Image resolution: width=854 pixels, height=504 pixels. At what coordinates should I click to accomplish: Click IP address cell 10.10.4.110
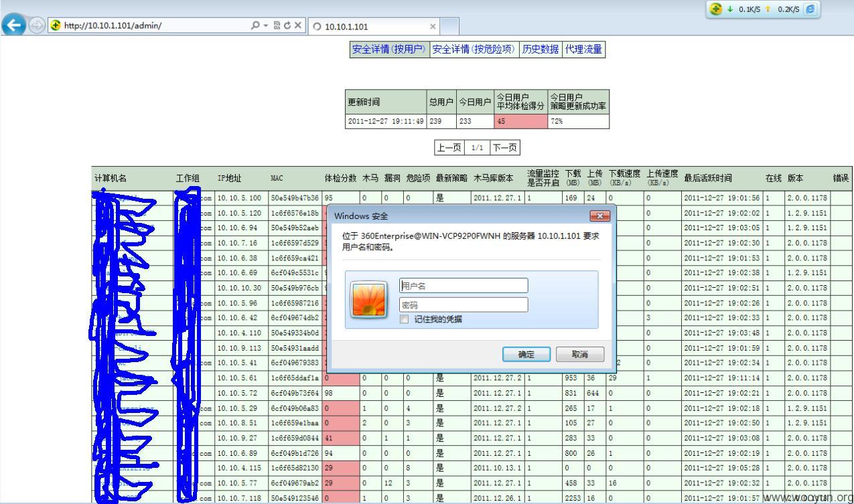[x=241, y=333]
